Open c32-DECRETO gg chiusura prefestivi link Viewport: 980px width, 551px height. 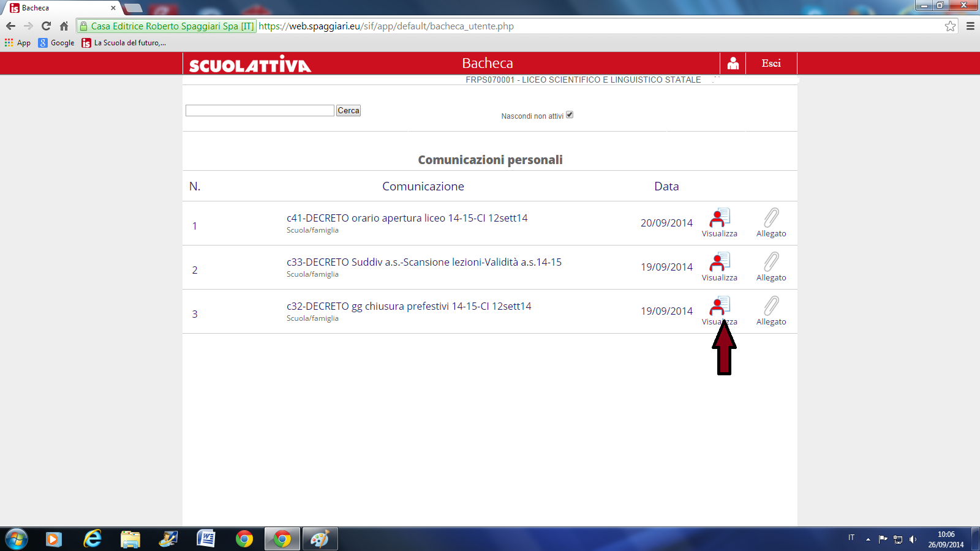click(x=409, y=306)
